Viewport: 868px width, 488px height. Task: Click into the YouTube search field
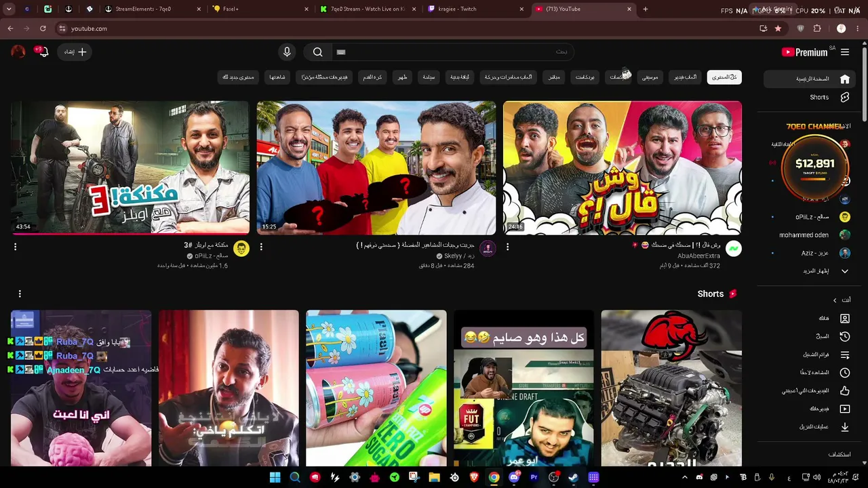point(452,52)
